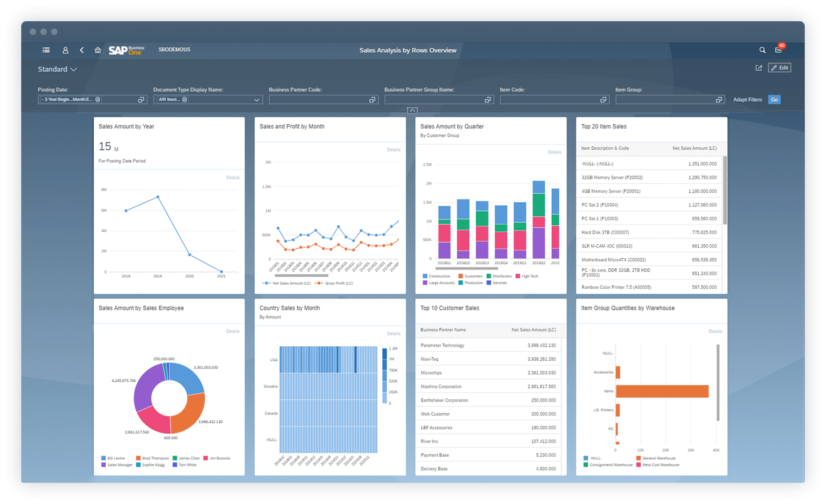
Task: Open the user profile icon
Action: 65,50
